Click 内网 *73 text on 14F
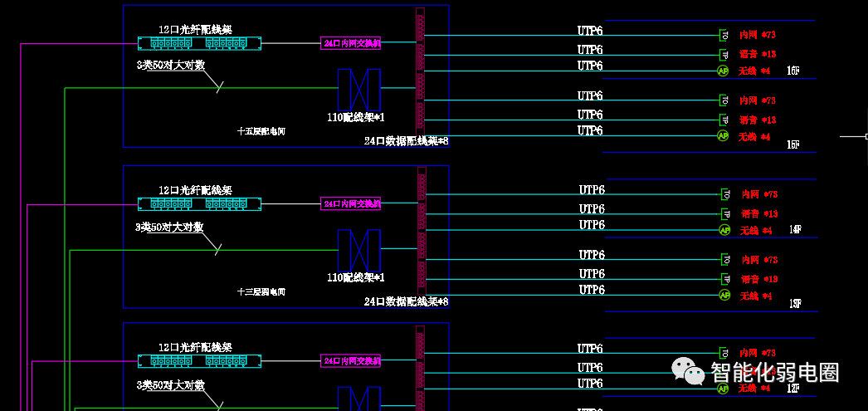This screenshot has width=868, height=411. 759,194
